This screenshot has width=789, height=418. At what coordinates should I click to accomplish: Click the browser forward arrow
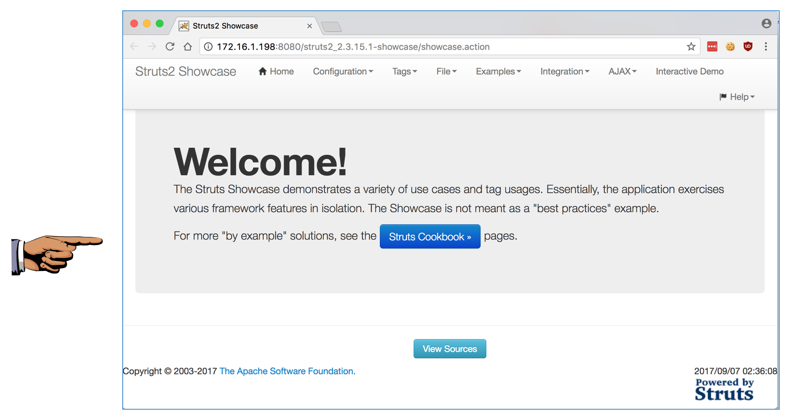pos(151,47)
